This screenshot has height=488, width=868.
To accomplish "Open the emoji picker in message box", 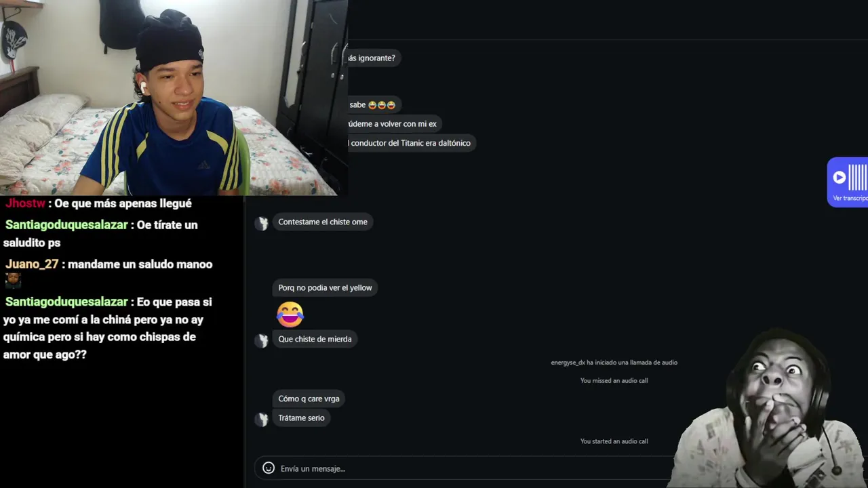I will (x=269, y=468).
